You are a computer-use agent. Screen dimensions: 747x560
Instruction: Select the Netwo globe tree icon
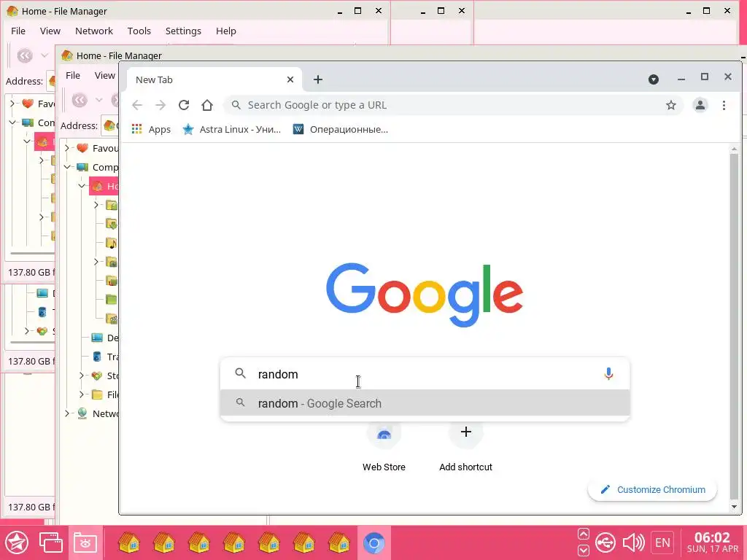82,413
